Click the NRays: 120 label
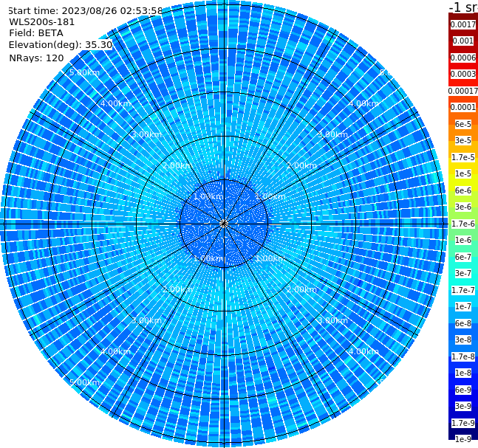Viewport: 478px width, 448px height. coord(37,58)
